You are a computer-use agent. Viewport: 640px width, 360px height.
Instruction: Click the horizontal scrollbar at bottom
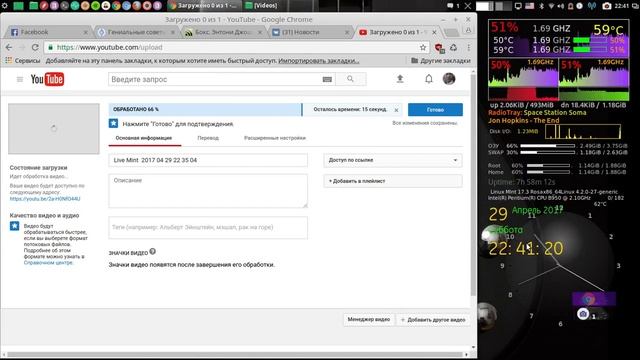(x=236, y=354)
